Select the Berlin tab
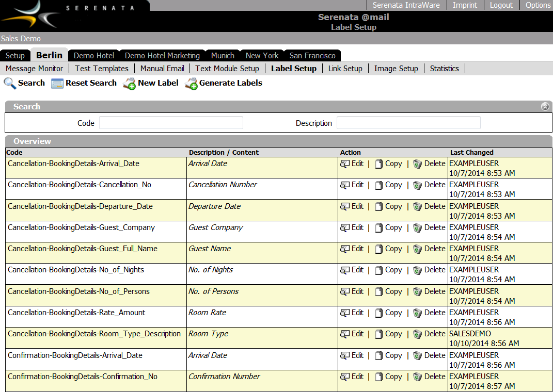The width and height of the screenshot is (553, 392). coord(50,55)
